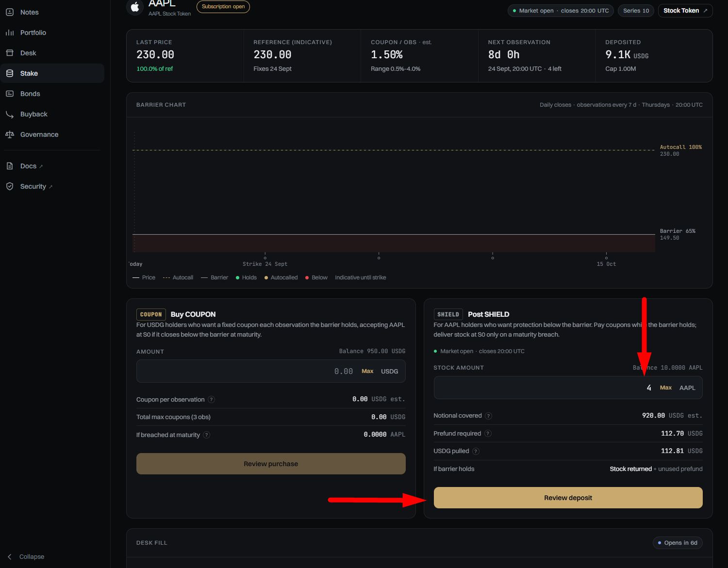The height and width of the screenshot is (568, 728).
Task: Click help icon beside If breached at maturity
Action: (x=206, y=435)
